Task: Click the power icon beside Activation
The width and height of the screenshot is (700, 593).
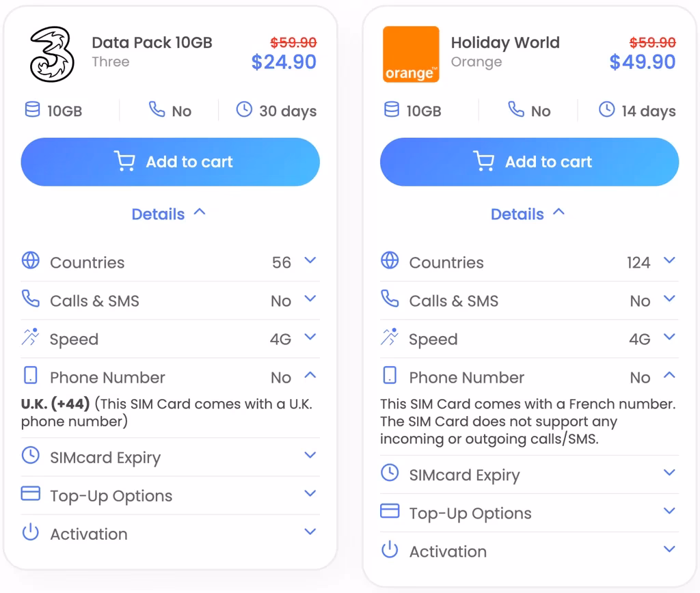Action: pyautogui.click(x=30, y=533)
